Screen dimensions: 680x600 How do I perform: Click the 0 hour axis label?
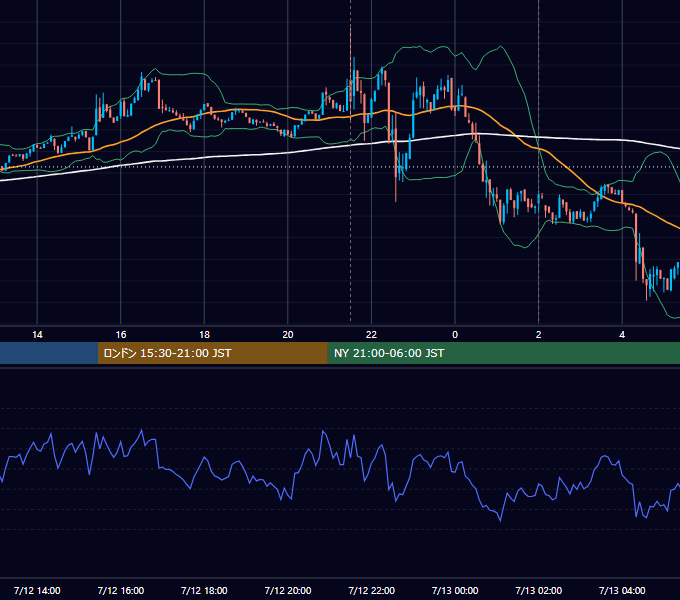(x=455, y=335)
